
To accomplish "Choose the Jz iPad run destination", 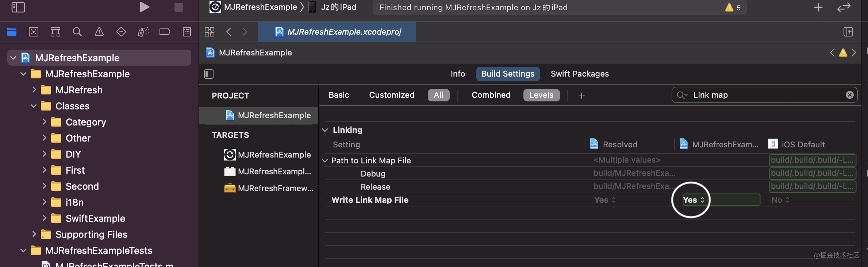I will click(333, 7).
